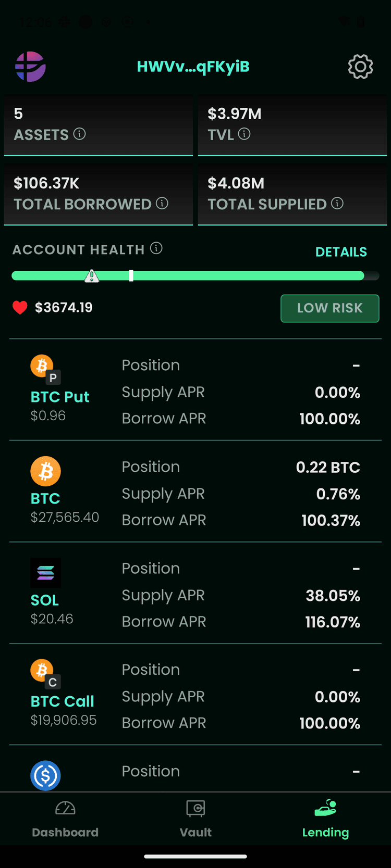This screenshot has height=868, width=391.
Task: Click the warning marker on health bar
Action: coord(92,276)
